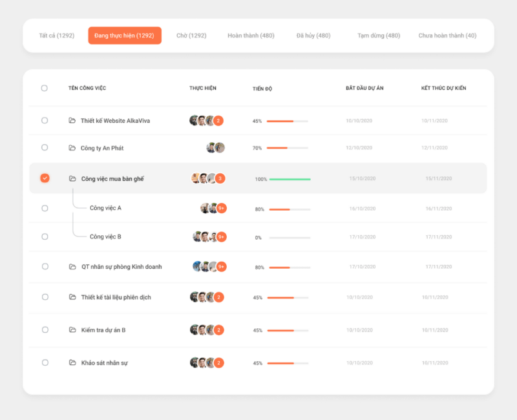Click 80% progress bar of Công việc A
Viewport: 517px width, 420px height.
290,209
